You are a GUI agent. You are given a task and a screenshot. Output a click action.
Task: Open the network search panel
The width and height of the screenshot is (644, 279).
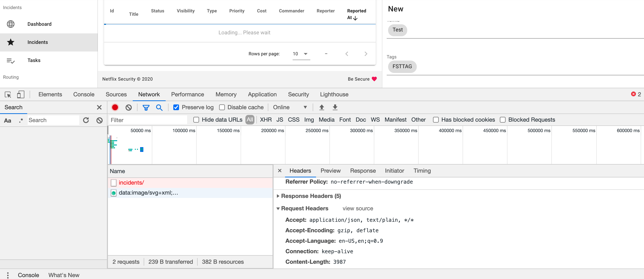[159, 107]
